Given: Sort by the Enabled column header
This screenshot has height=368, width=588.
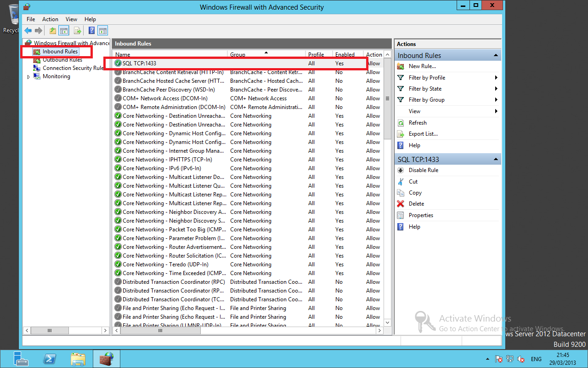Looking at the screenshot, I should coord(348,54).
